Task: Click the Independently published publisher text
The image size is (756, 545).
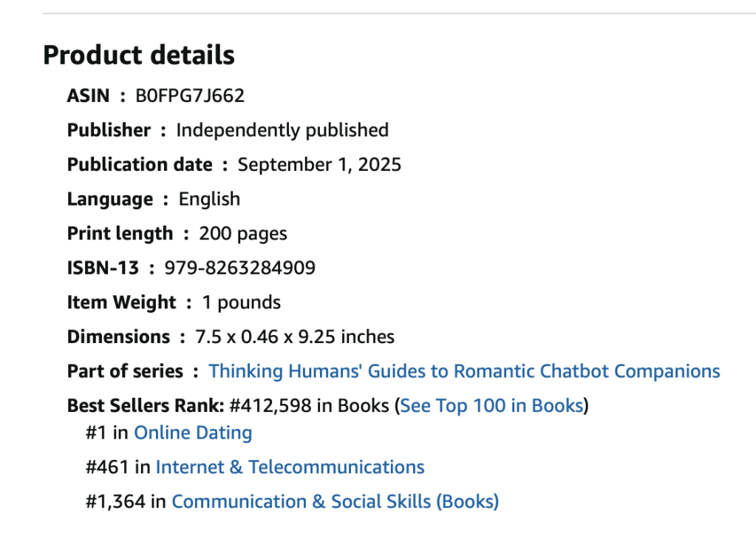Action: pyautogui.click(x=282, y=130)
